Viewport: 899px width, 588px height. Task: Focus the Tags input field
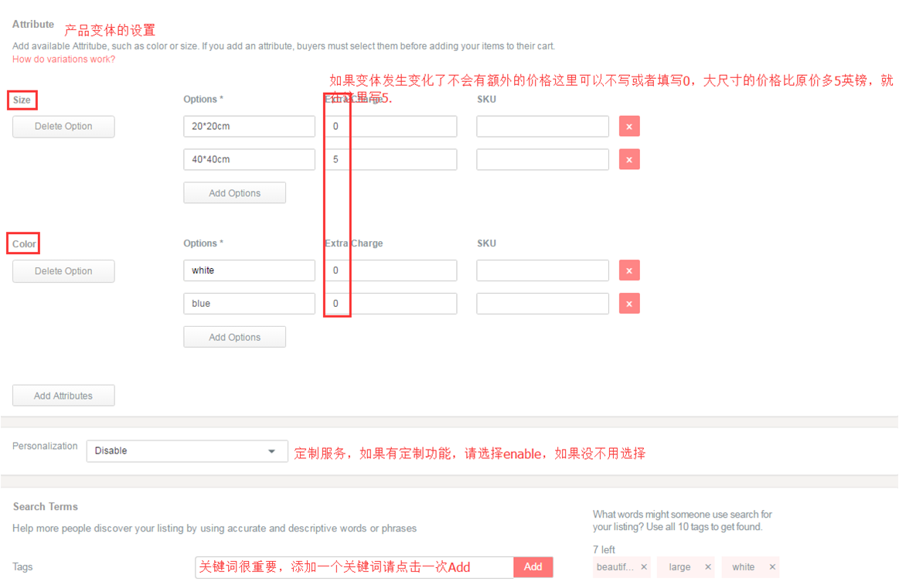(354, 567)
